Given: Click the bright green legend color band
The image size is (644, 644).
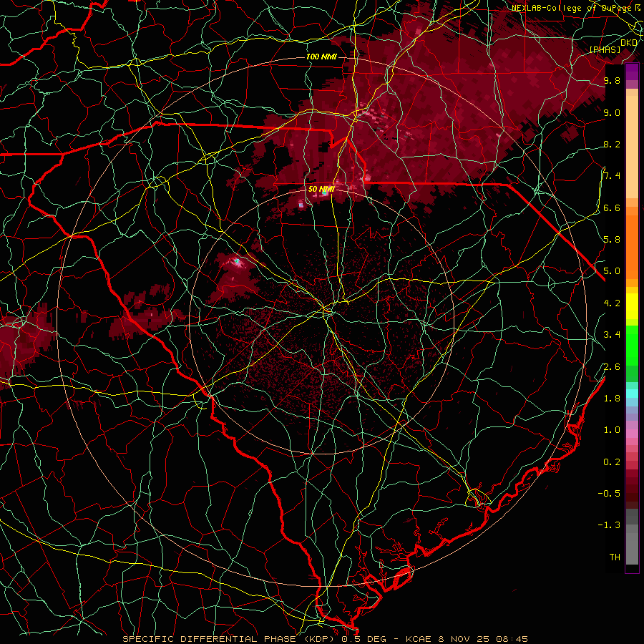Looking at the screenshot, I should click(632, 345).
